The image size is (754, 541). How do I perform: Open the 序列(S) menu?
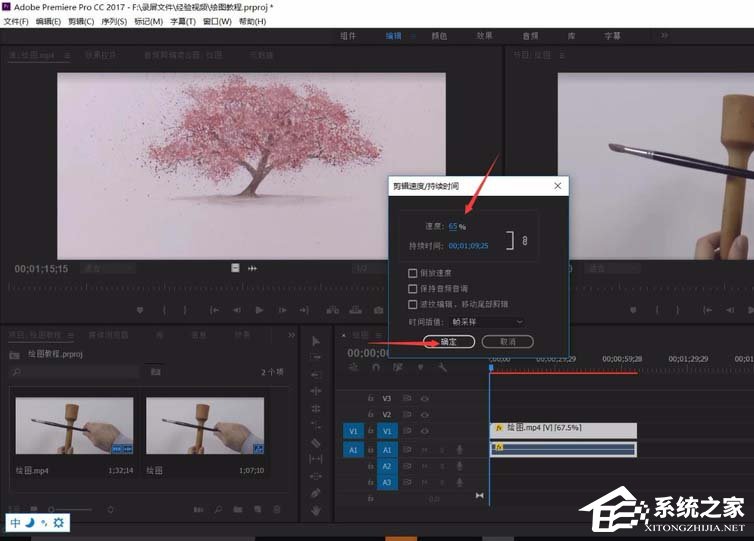(114, 22)
